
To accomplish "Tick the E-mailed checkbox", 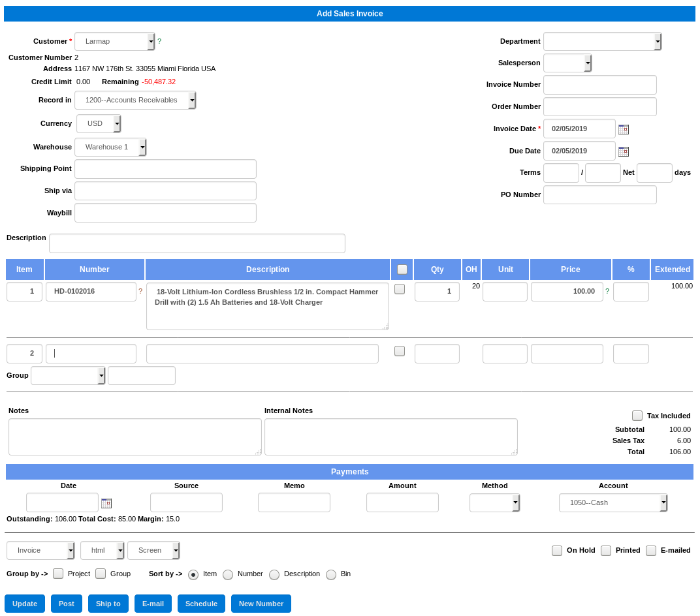I will point(651,551).
